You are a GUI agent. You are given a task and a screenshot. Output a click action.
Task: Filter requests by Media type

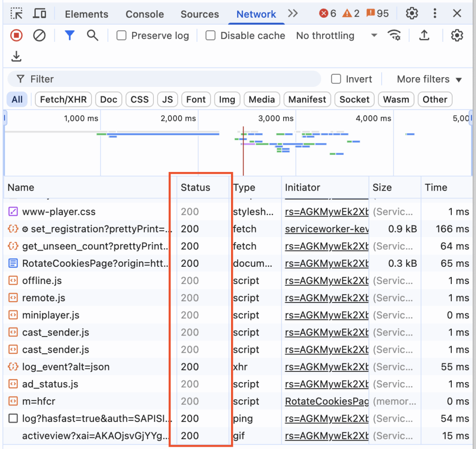point(262,99)
